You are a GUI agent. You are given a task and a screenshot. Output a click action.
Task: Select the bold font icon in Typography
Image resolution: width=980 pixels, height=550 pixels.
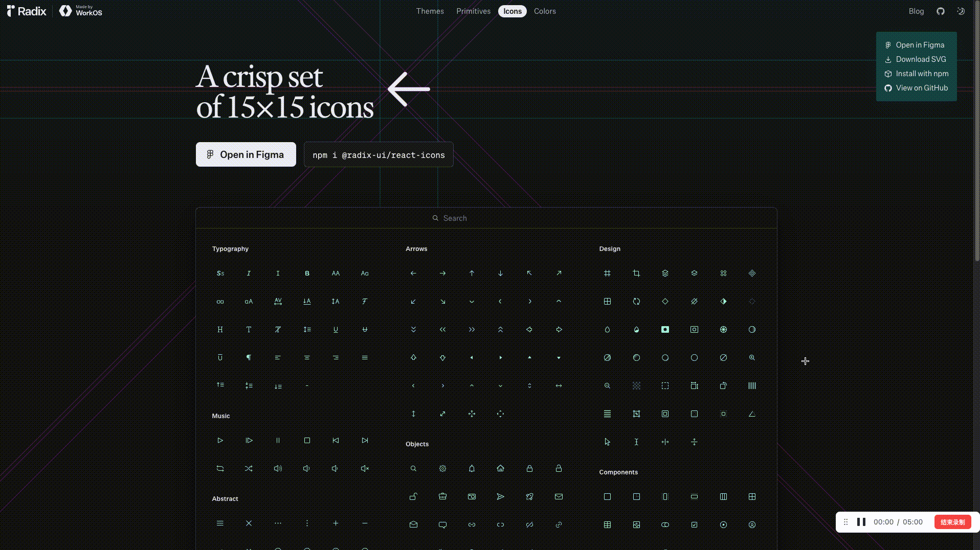(307, 273)
